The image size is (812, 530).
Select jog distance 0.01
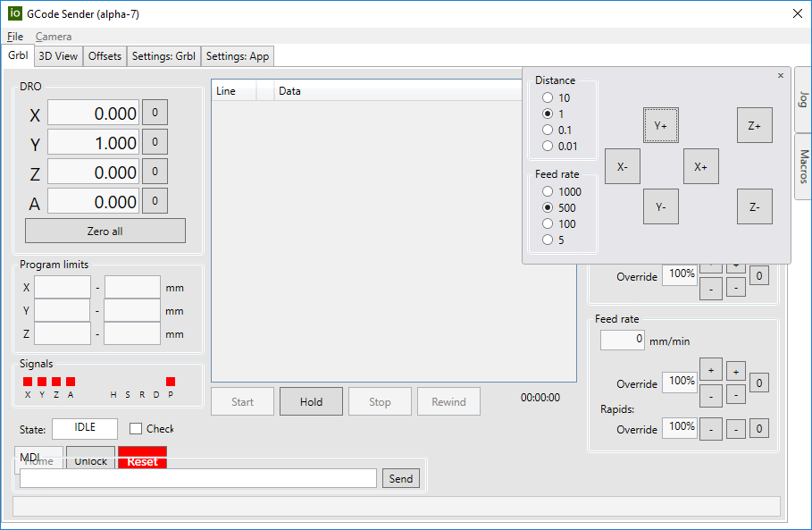pyautogui.click(x=548, y=146)
